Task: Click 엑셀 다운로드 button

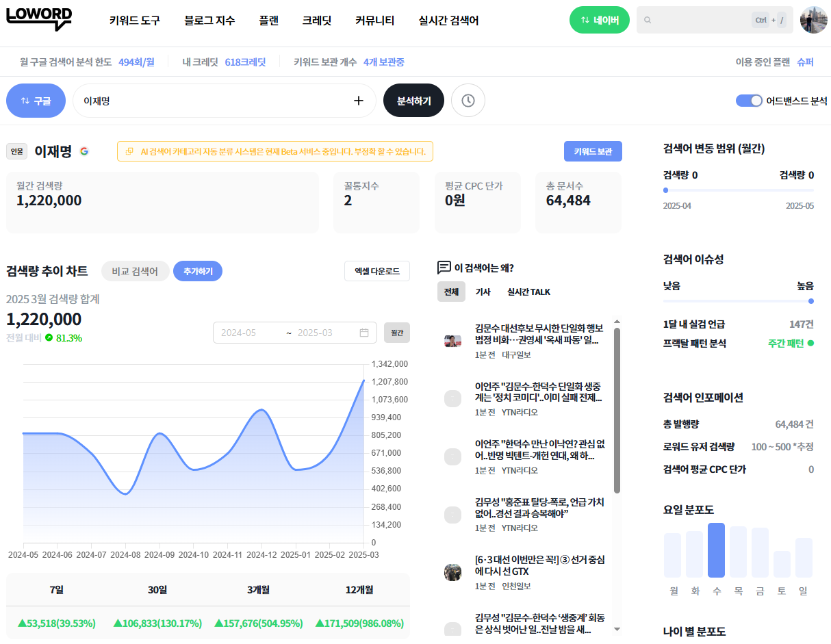Action: pyautogui.click(x=377, y=271)
